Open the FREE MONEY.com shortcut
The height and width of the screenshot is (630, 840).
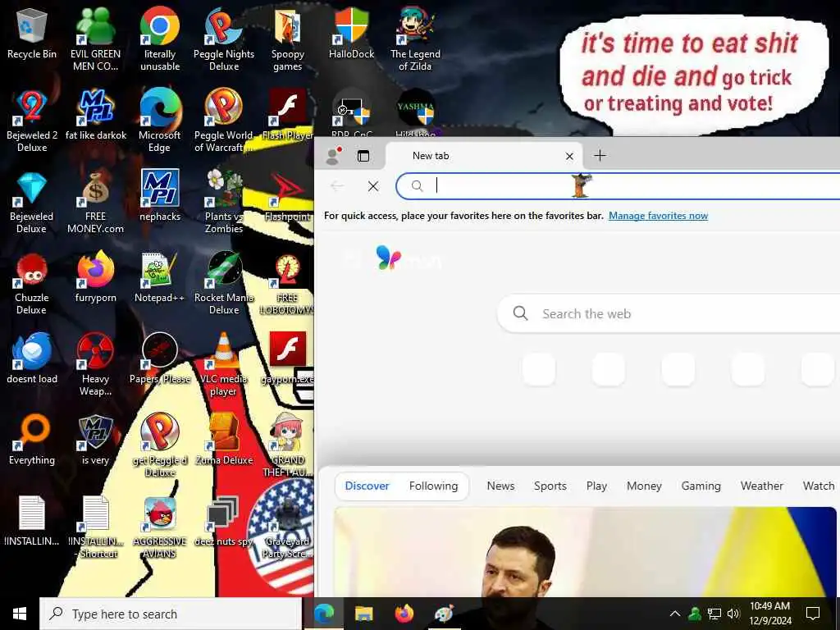pyautogui.click(x=95, y=203)
